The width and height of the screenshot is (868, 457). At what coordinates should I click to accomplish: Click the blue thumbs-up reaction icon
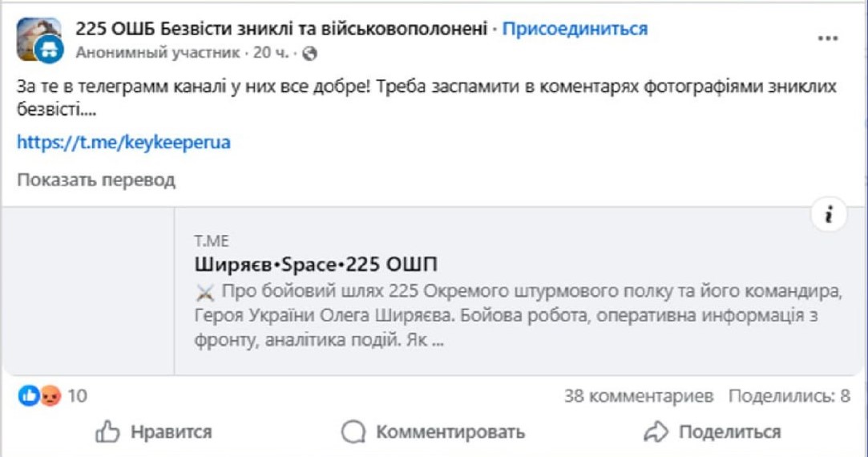pos(29,395)
